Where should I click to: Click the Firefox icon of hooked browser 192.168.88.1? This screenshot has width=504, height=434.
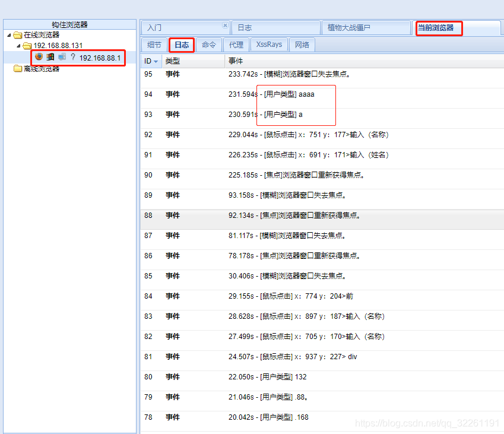[x=39, y=56]
